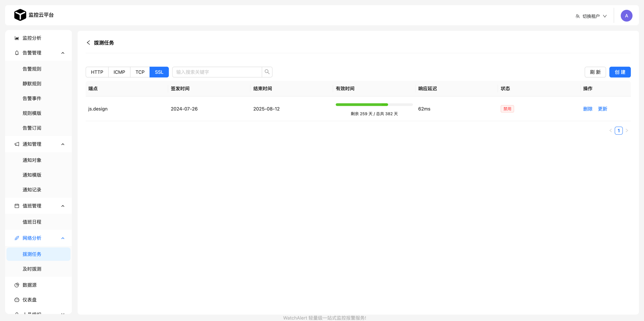Collapse the 告警管理 menu chevron
The image size is (644, 321).
tap(63, 53)
